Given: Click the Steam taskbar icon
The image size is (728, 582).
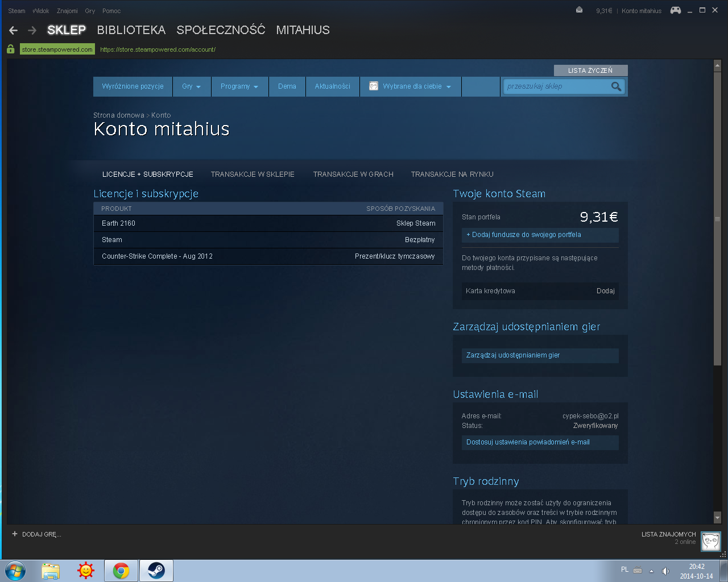Looking at the screenshot, I should coord(156,571).
